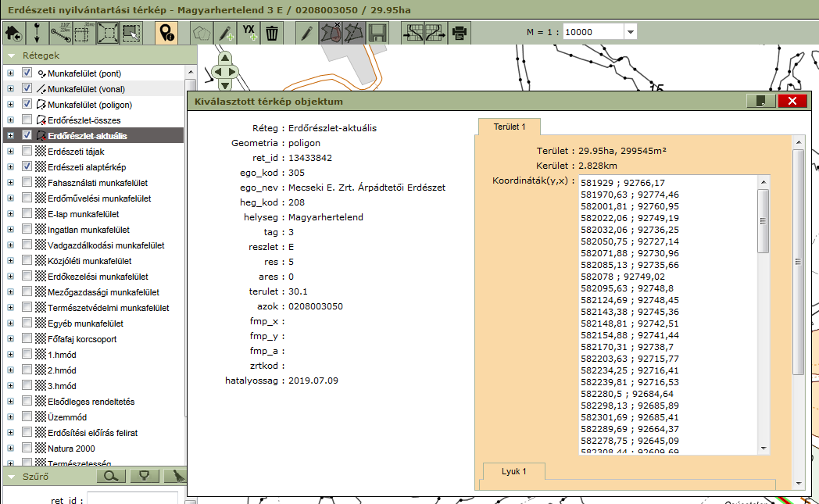
Task: Uncheck the Munkafelület (vonal) layer
Action: tap(27, 88)
